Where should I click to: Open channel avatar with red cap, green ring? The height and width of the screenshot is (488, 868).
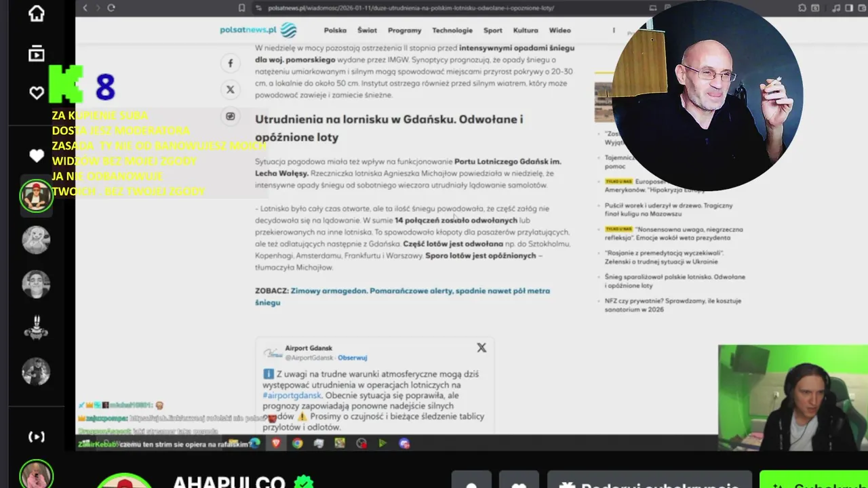coord(36,197)
